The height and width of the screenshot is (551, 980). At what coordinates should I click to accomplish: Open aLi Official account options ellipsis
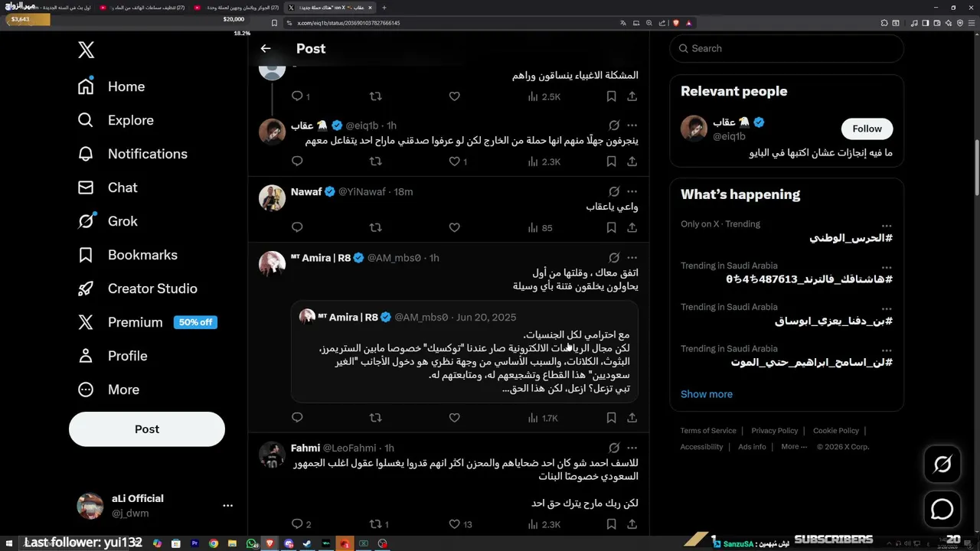[x=227, y=506]
